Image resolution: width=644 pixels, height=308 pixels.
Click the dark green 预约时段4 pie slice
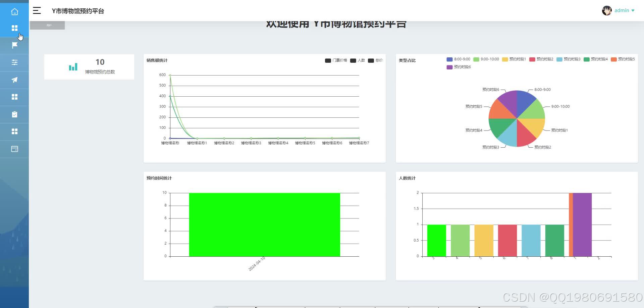pyautogui.click(x=500, y=125)
